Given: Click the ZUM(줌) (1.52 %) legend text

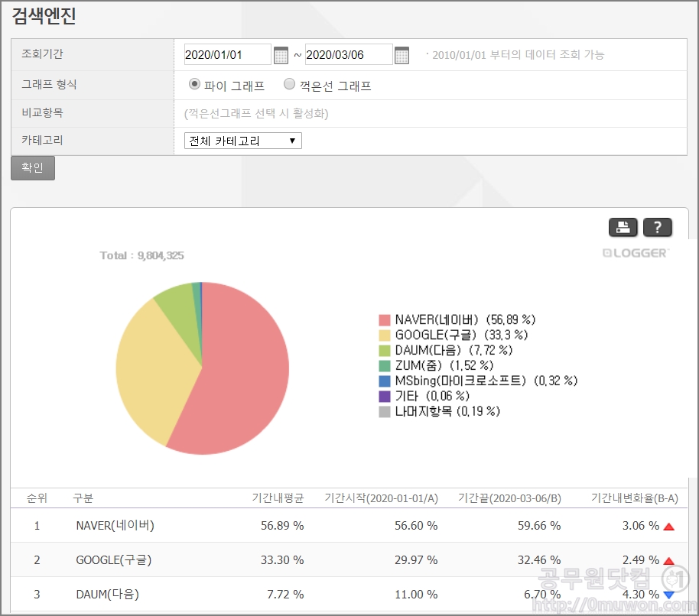Looking at the screenshot, I should [x=444, y=365].
